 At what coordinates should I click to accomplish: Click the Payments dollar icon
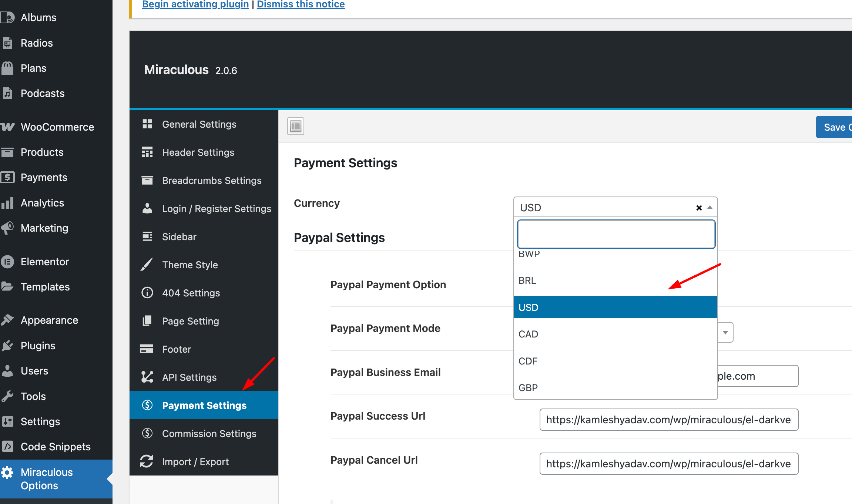click(x=7, y=177)
